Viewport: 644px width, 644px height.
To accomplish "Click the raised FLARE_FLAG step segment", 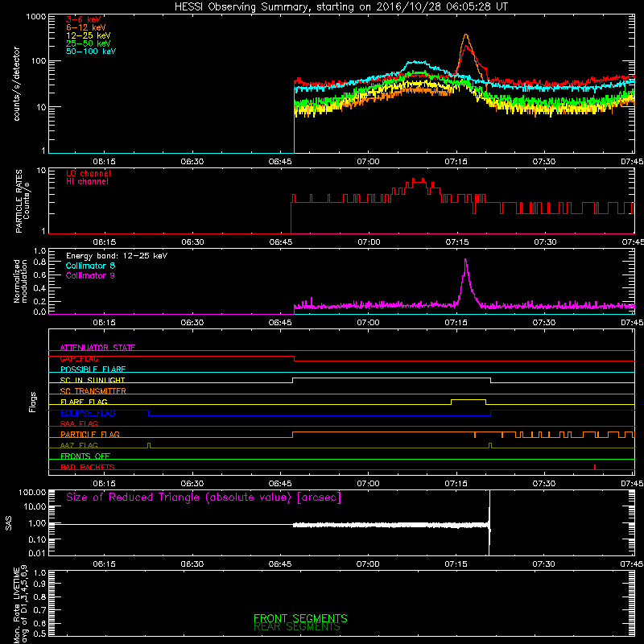I will 469,399.
